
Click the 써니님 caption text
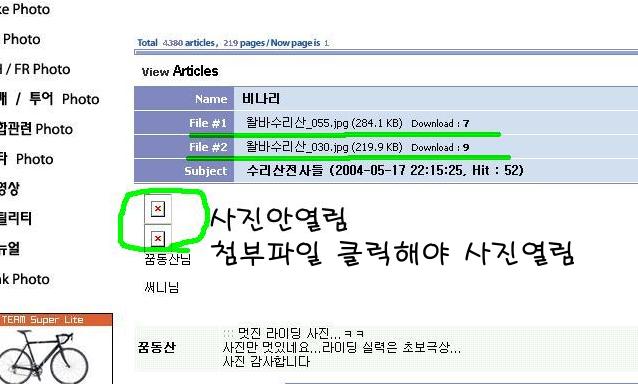(162, 288)
